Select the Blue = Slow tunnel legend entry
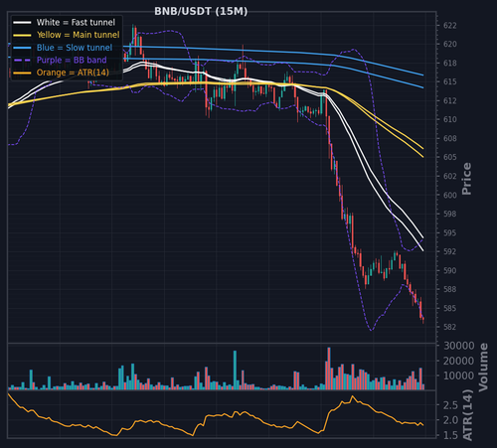Image resolution: width=497 pixels, height=448 pixels. pyautogui.click(x=63, y=48)
